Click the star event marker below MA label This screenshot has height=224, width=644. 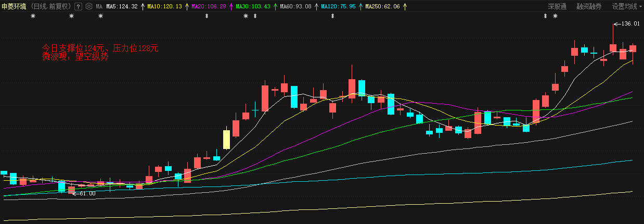[100, 16]
